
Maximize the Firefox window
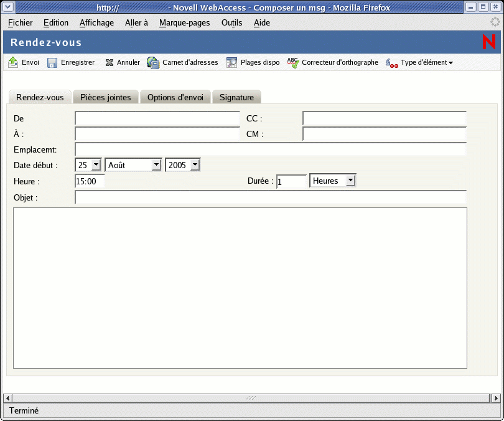[x=483, y=7]
